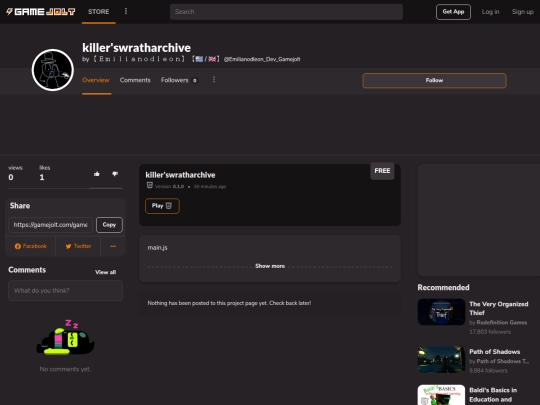Click Copy to copy share link
Screen dimensions: 540x405
(x=109, y=225)
